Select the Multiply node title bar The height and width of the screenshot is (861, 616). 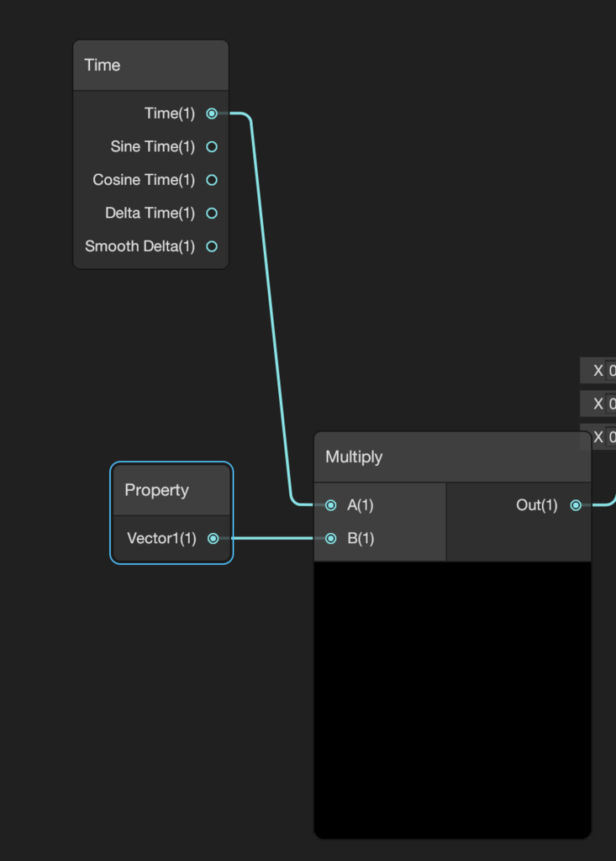point(452,457)
